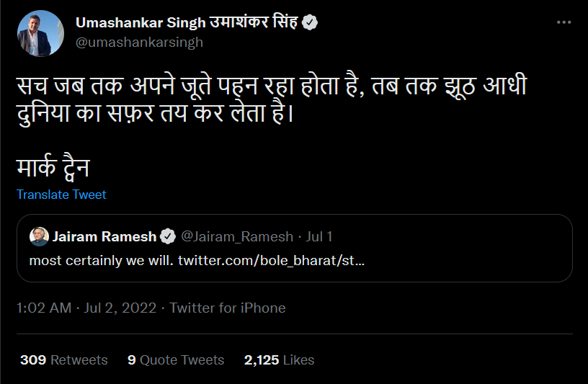
Task: Click Umashankar Singh's verified badge
Action: point(310,22)
